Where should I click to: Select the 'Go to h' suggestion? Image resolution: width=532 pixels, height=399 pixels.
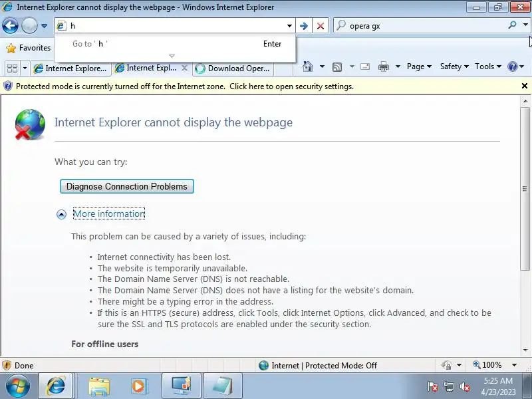coord(175,44)
